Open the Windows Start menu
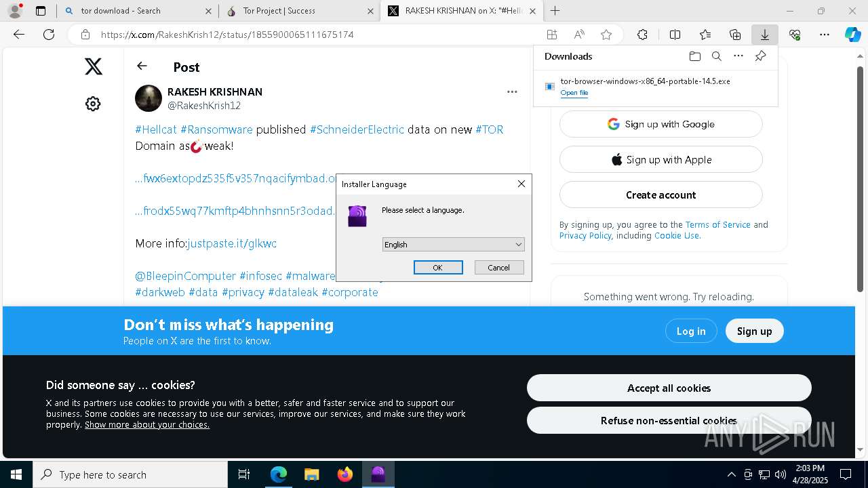868x488 pixels. tap(16, 474)
